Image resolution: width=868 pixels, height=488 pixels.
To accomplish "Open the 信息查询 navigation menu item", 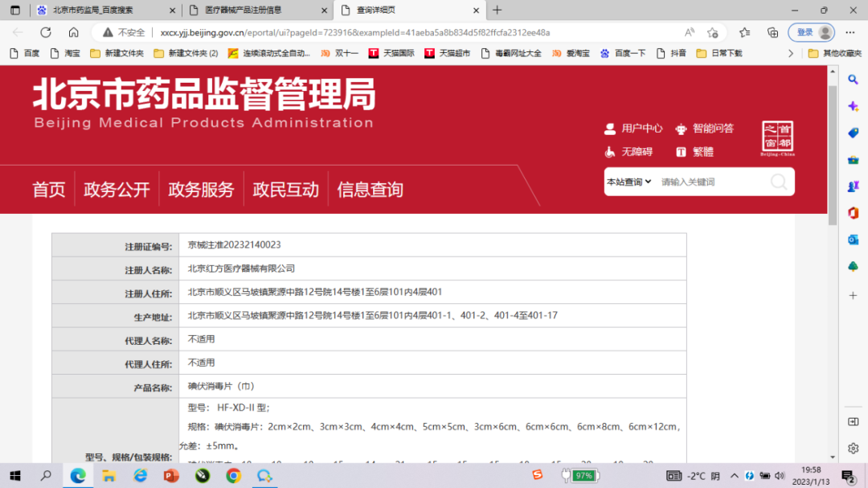I will coord(370,190).
